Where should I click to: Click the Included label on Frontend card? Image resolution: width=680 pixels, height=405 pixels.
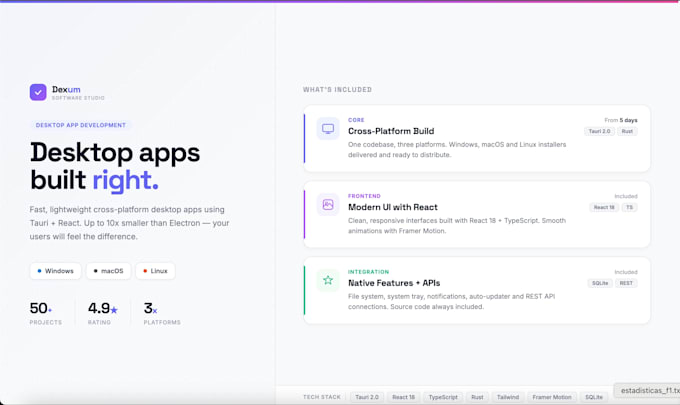626,196
